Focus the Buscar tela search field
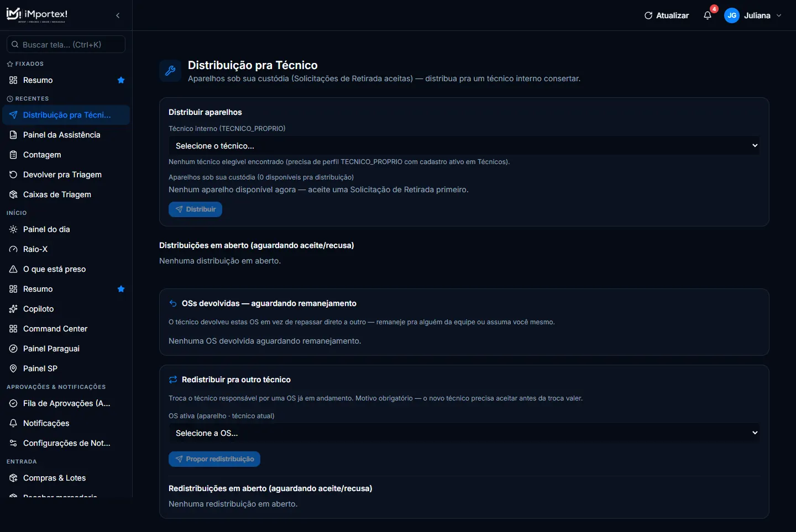This screenshot has height=532, width=796. 66,44
